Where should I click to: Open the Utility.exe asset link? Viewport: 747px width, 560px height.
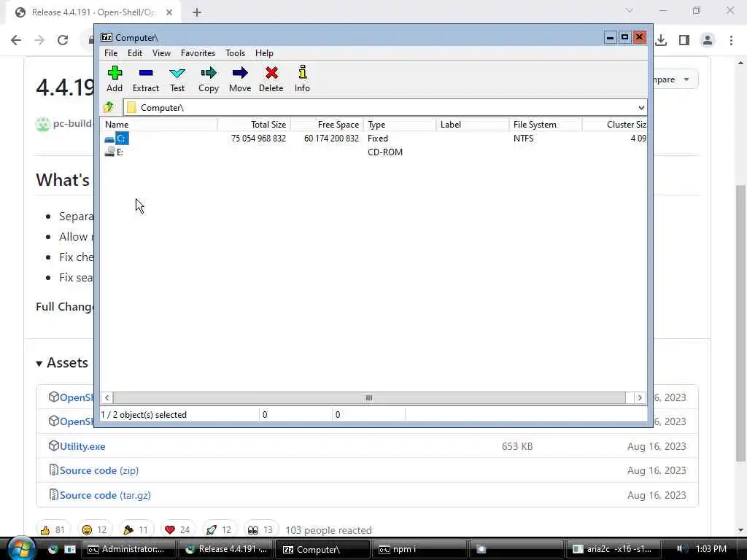coord(82,446)
